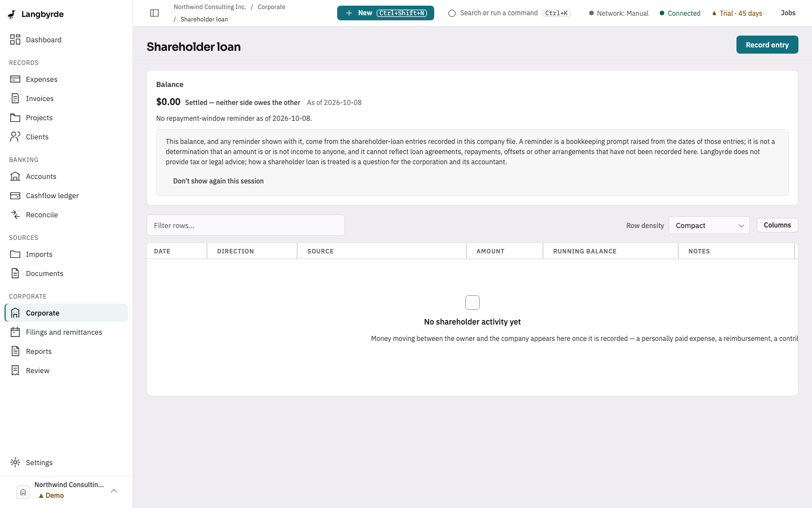Navigate to Cashflow ledger
Image resolution: width=812 pixels, height=508 pixels.
pyautogui.click(x=67, y=195)
